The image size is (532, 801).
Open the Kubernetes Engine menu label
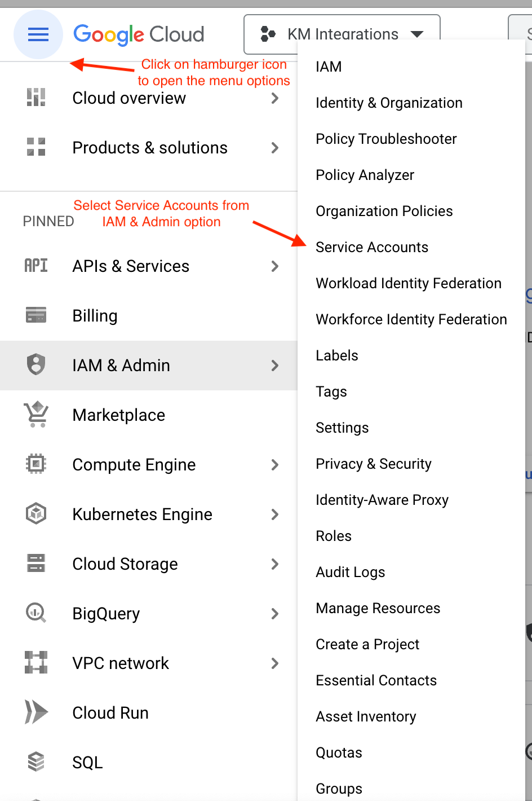tap(143, 514)
